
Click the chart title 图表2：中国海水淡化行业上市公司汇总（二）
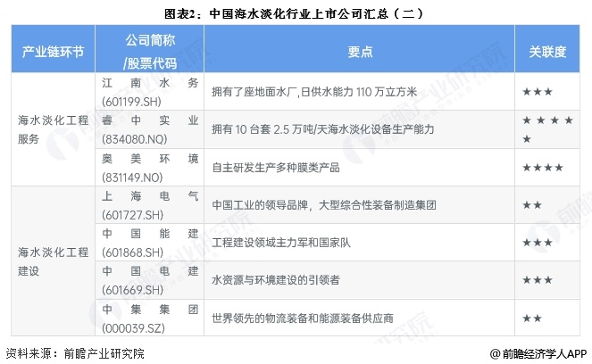(x=295, y=14)
